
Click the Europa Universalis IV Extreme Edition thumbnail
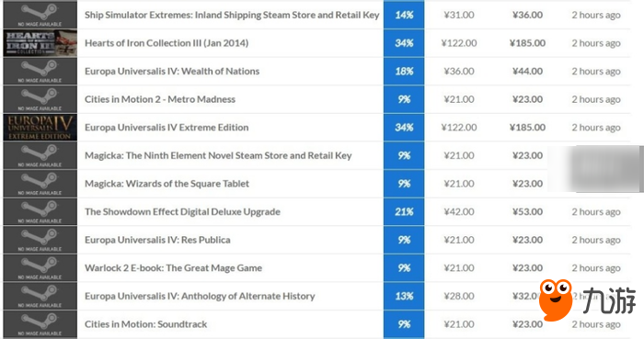coord(40,128)
